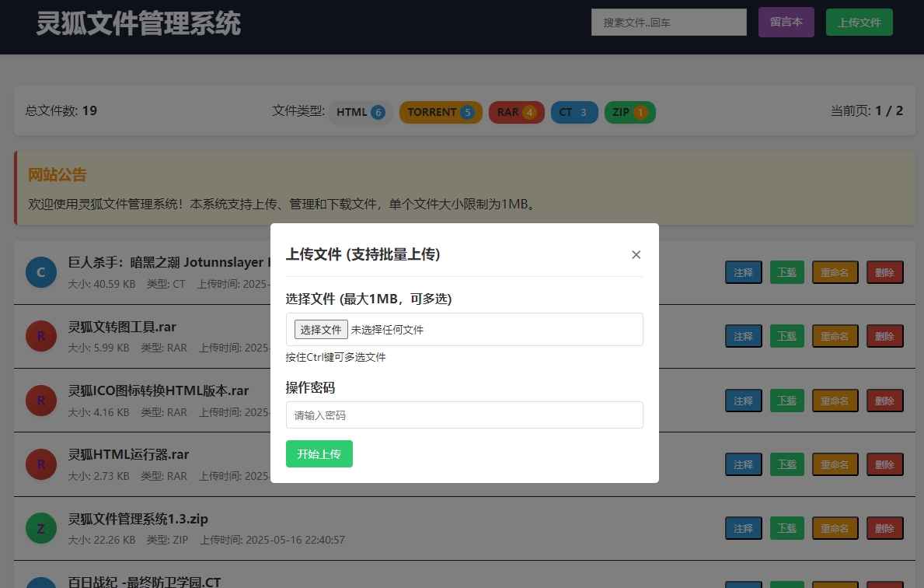Click the 灵狐文件管理系统 site title
Viewport: 924px width, 588px height.
[x=137, y=24]
